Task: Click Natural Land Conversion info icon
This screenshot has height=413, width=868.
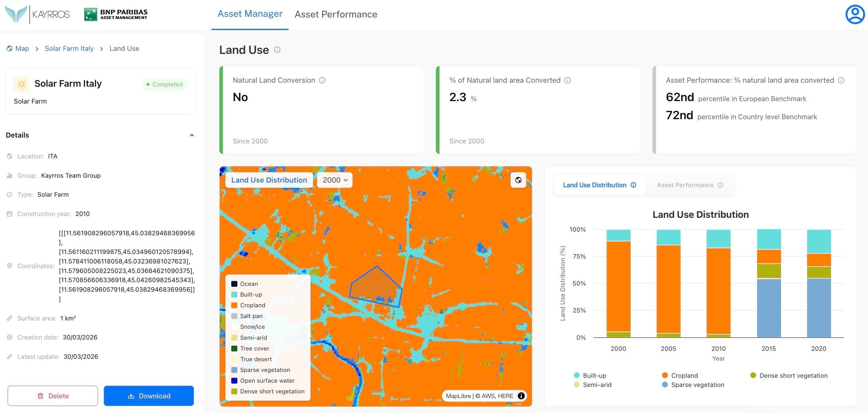Action: coord(322,80)
